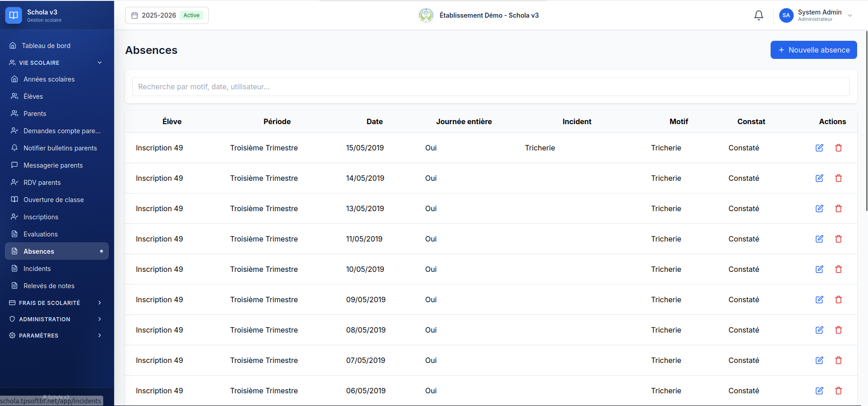The height and width of the screenshot is (406, 868).
Task: Edit the absence dated 06/05/2019
Action: (x=819, y=391)
